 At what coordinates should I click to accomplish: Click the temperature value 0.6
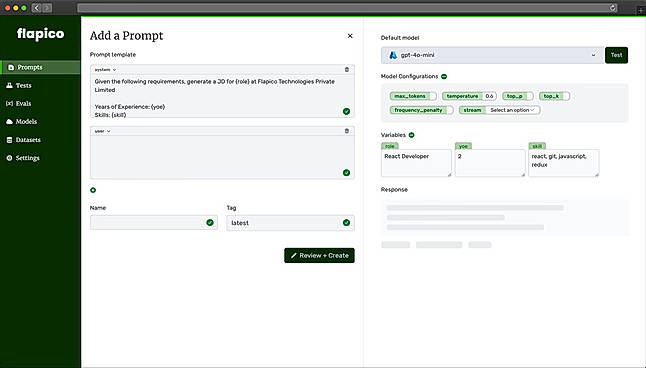coord(489,96)
